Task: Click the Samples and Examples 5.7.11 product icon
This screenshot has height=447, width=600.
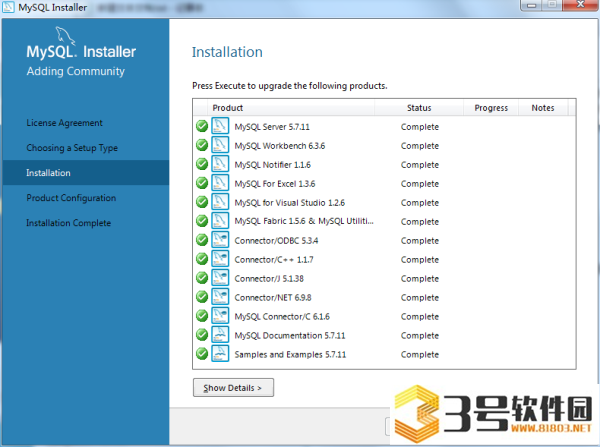Action: (x=220, y=354)
